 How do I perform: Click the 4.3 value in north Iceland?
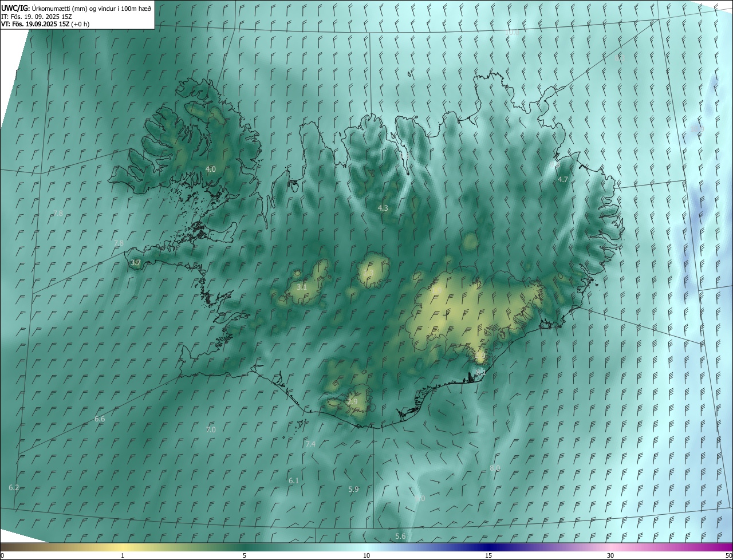coord(383,208)
